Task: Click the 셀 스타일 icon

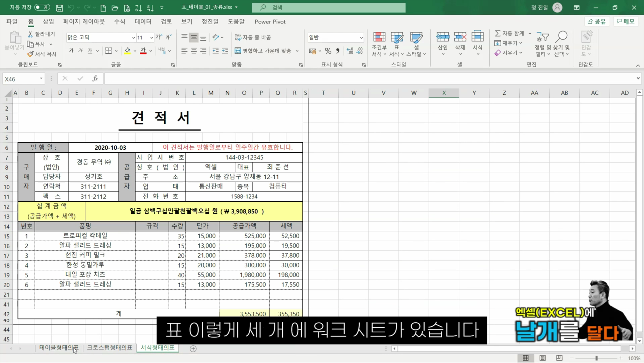Action: [x=416, y=44]
